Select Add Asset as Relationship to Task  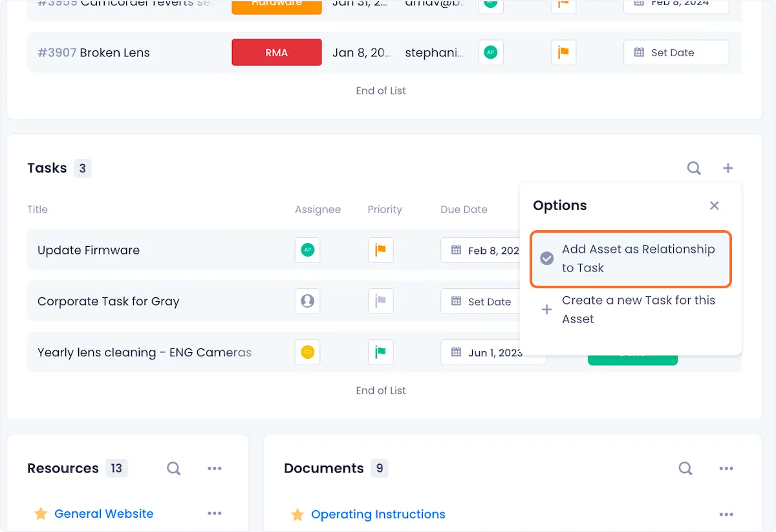point(630,259)
